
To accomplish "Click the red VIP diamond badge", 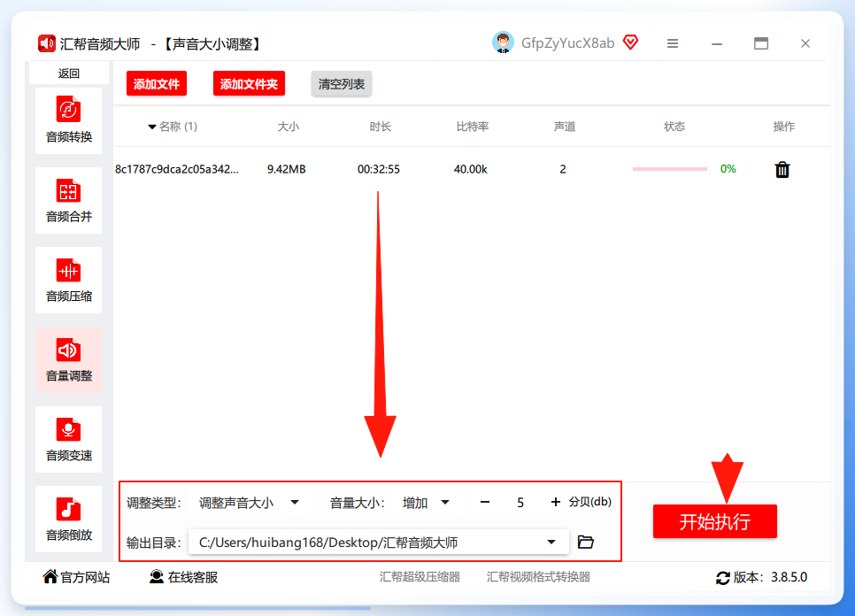I will point(631,42).
